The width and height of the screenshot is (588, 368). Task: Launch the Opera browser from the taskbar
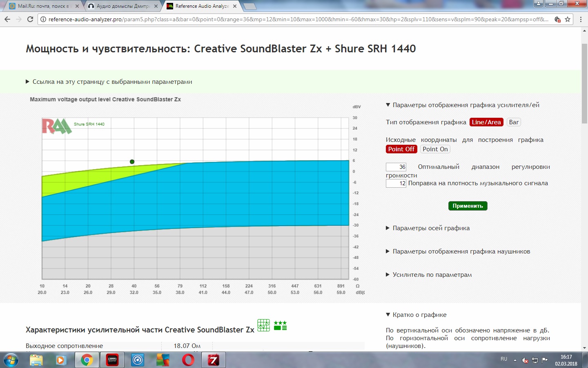coord(188,360)
